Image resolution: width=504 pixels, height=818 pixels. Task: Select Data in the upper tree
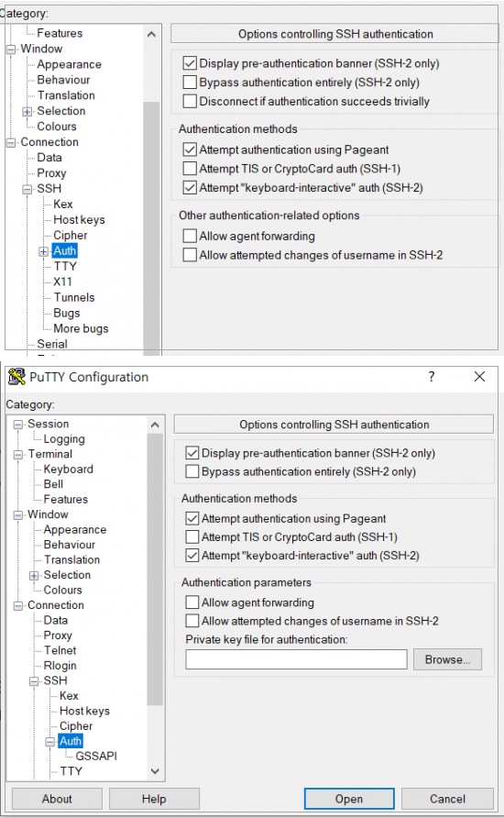[49, 158]
